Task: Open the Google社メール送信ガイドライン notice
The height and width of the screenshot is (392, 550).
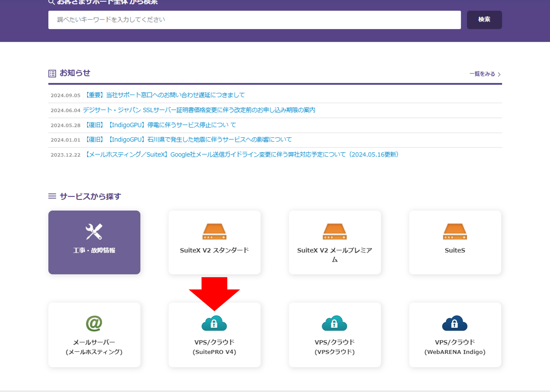Action: coord(241,154)
